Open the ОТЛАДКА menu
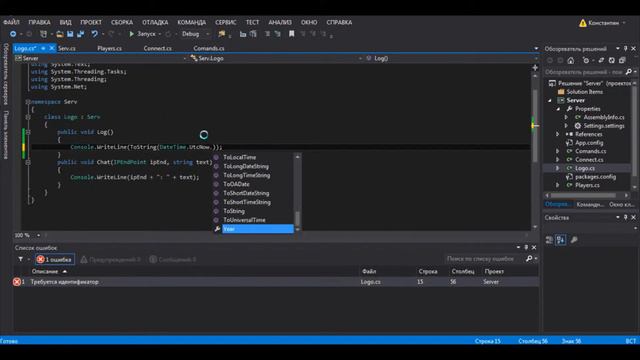This screenshot has height=360, width=640. tap(155, 22)
